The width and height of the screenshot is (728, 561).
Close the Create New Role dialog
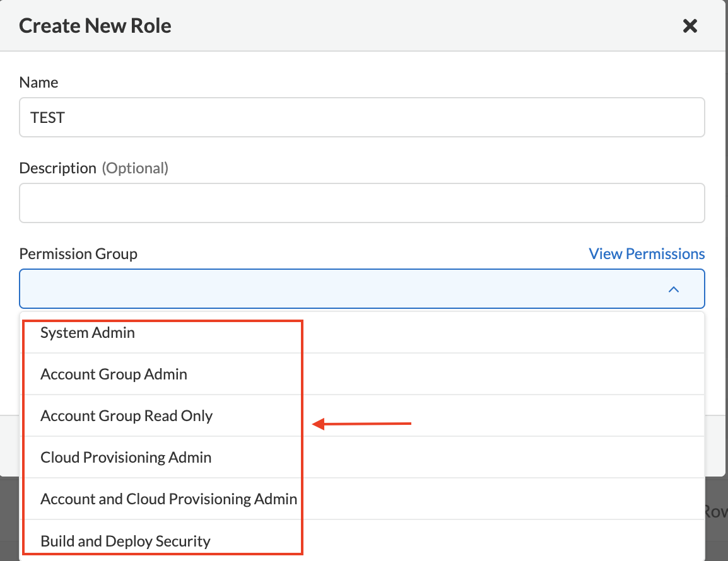[x=690, y=26]
